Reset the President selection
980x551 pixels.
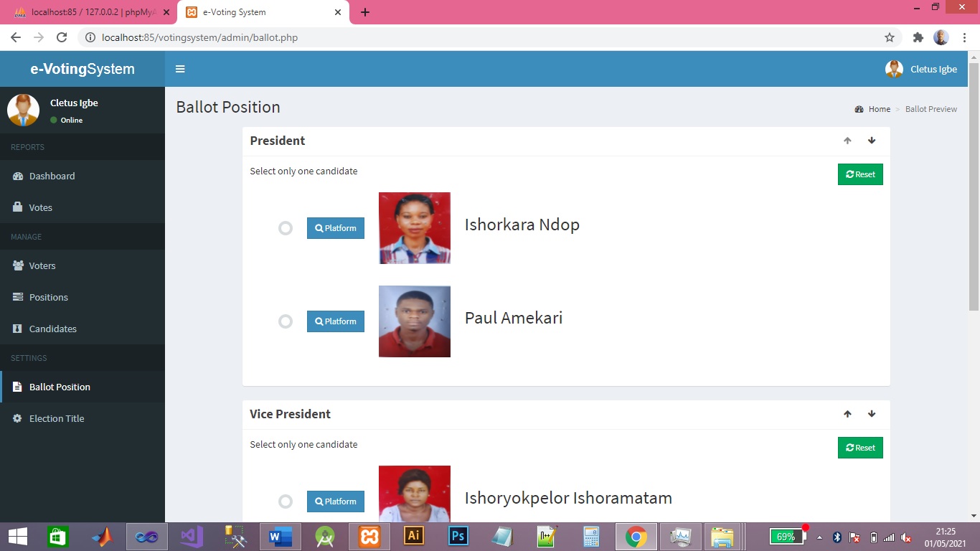[859, 174]
